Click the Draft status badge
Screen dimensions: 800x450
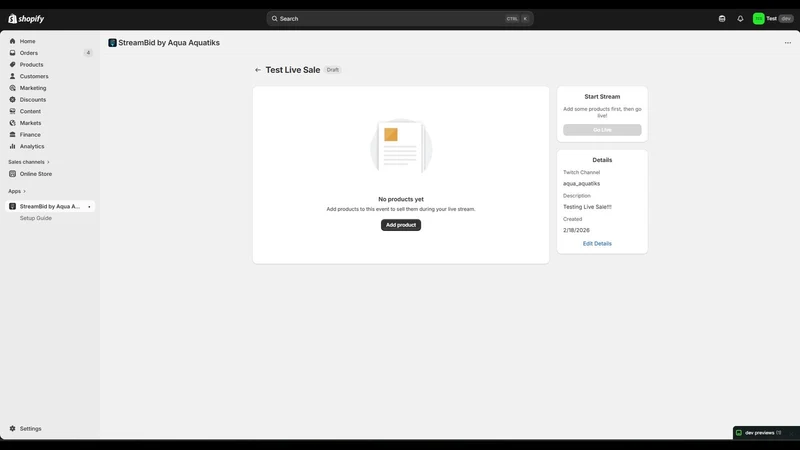pos(333,70)
